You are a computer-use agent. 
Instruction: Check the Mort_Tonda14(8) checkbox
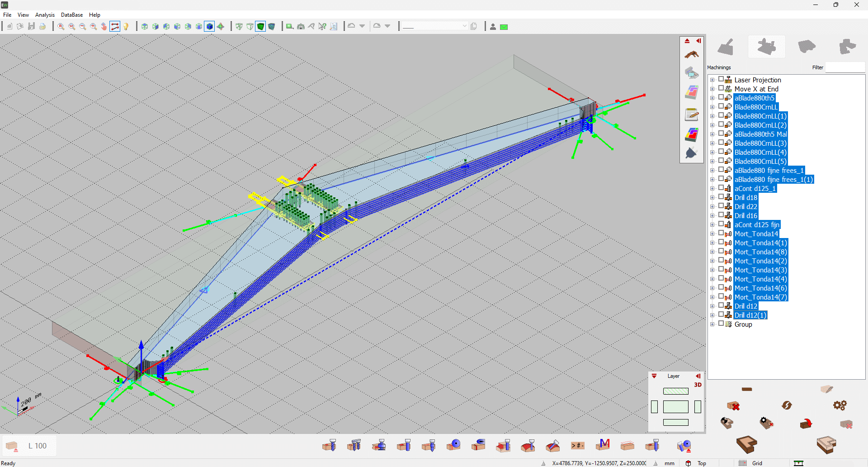[x=721, y=251]
